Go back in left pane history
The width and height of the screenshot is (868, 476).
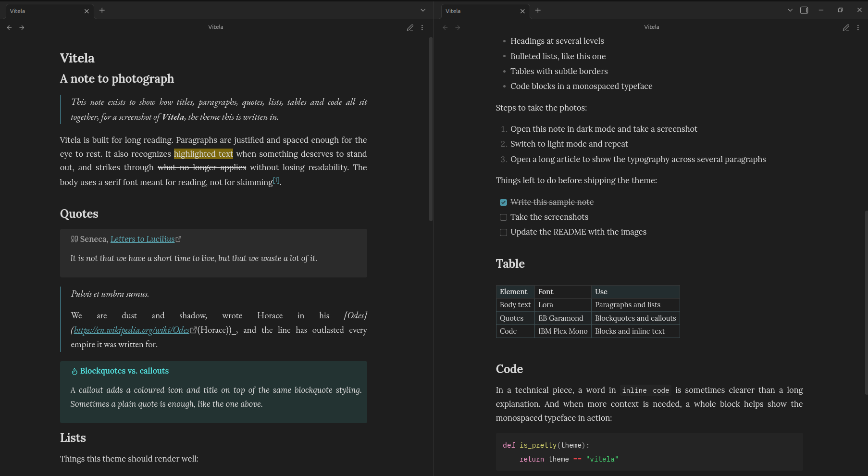(9, 27)
